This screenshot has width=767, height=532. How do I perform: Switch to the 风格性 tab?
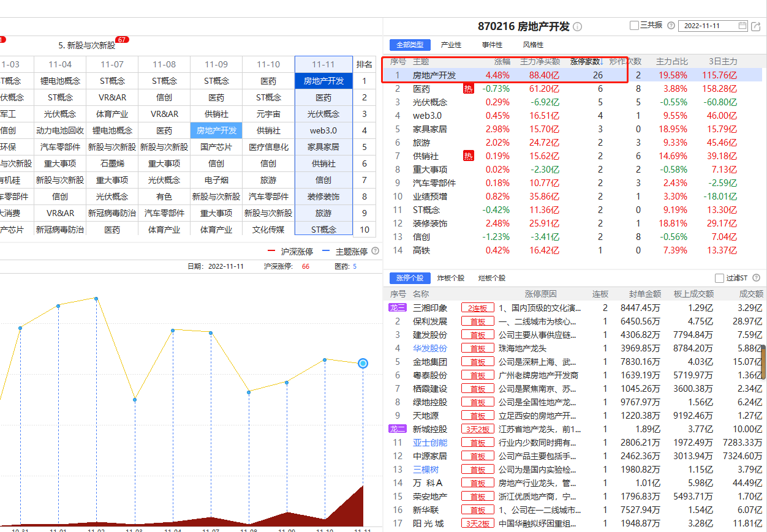[533, 45]
